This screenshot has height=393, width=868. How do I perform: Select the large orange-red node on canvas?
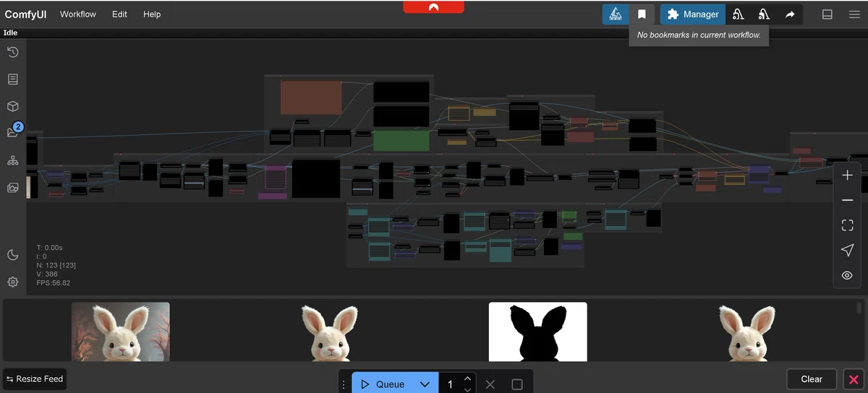(311, 98)
